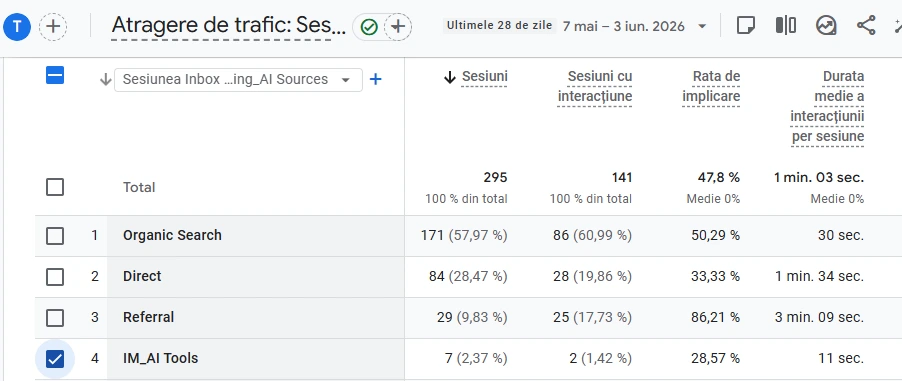
Task: Sort by Rata de implicare column
Action: click(x=711, y=86)
